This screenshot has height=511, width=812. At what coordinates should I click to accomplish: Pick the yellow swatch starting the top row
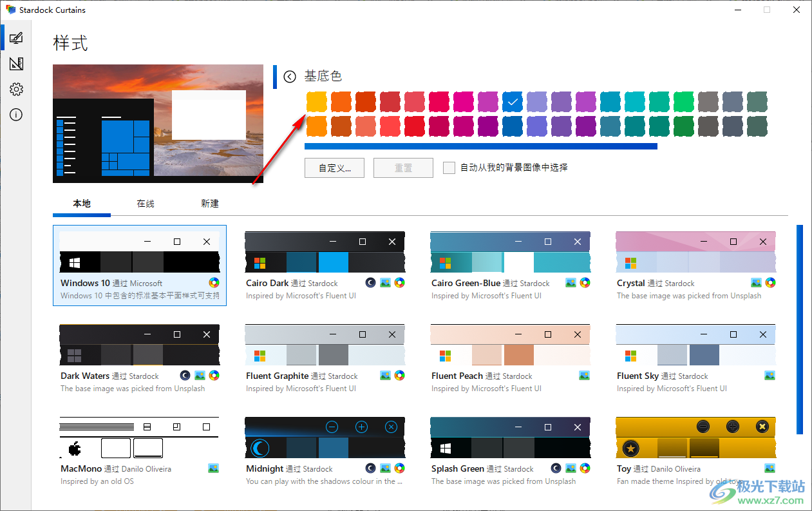316,102
